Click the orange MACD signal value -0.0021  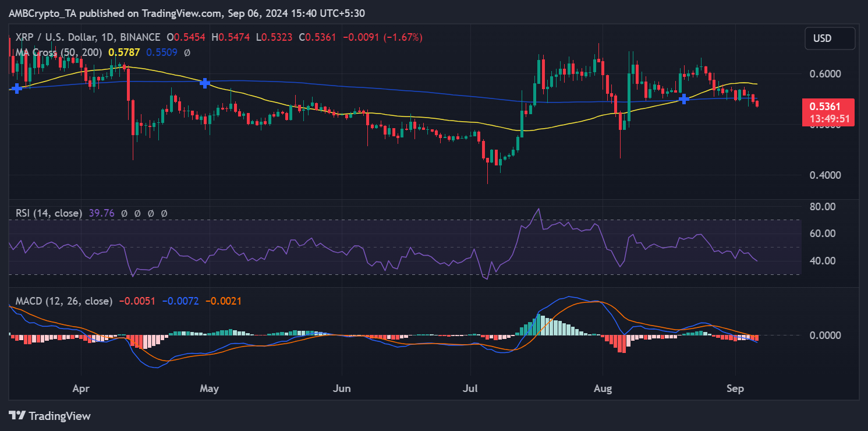click(224, 301)
